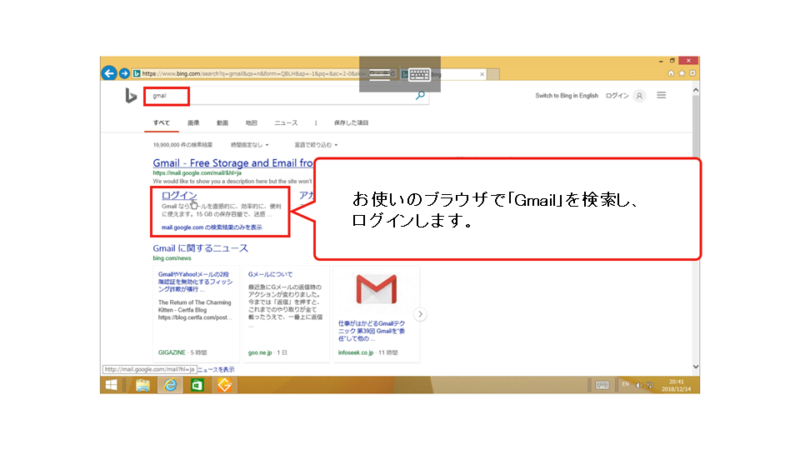Click mail.google.com の検索結果のみを表示

pyautogui.click(x=212, y=228)
